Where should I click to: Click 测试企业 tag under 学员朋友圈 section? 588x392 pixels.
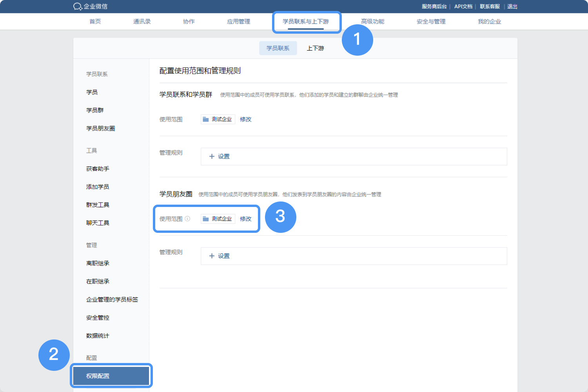(218, 219)
